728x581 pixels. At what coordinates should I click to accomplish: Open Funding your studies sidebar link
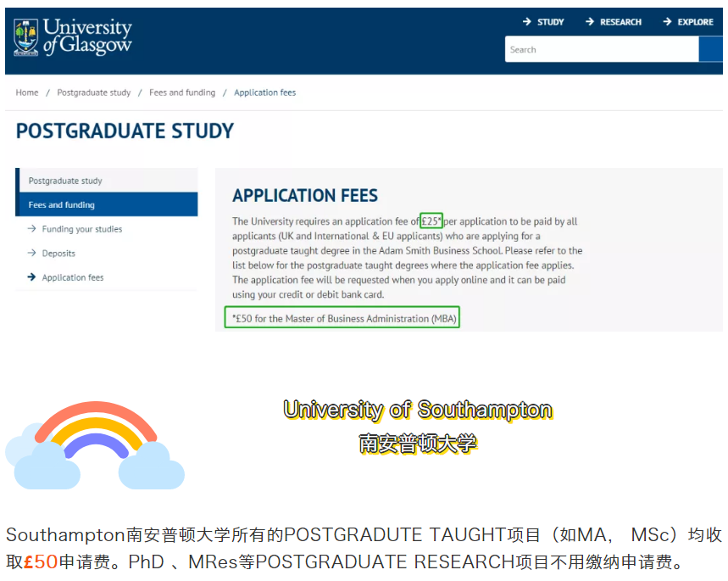pyautogui.click(x=81, y=229)
